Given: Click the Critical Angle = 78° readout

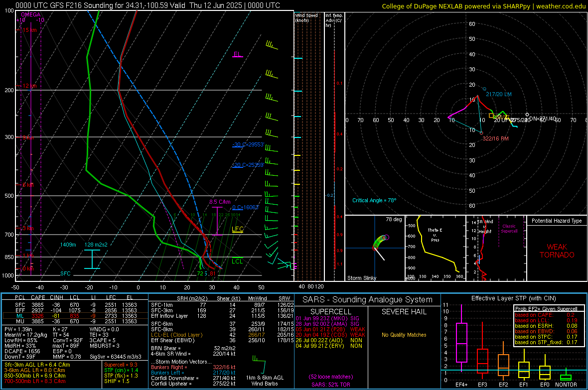Looking at the screenshot, I should click(374, 200).
